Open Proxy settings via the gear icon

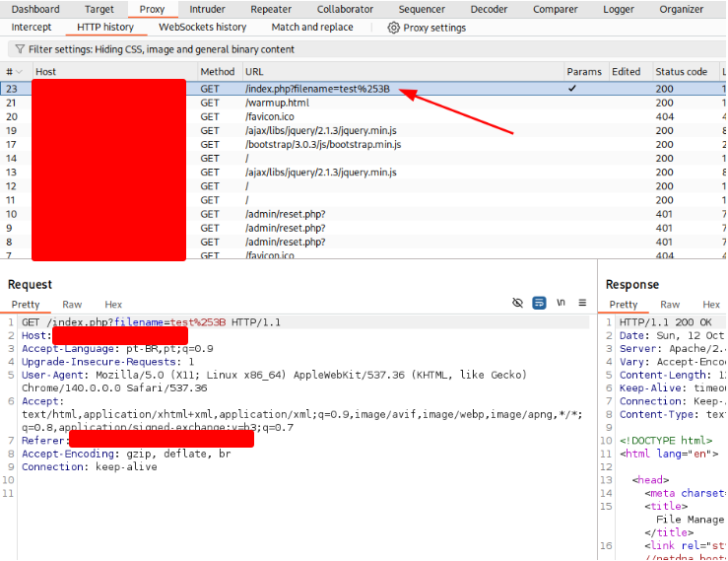(x=393, y=28)
